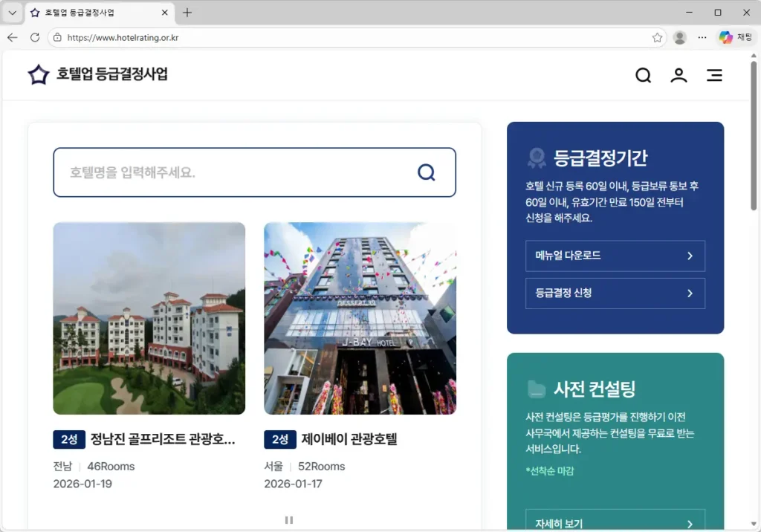The height and width of the screenshot is (532, 761).
Task: Reload the page using the refresh icon
Action: (35, 37)
